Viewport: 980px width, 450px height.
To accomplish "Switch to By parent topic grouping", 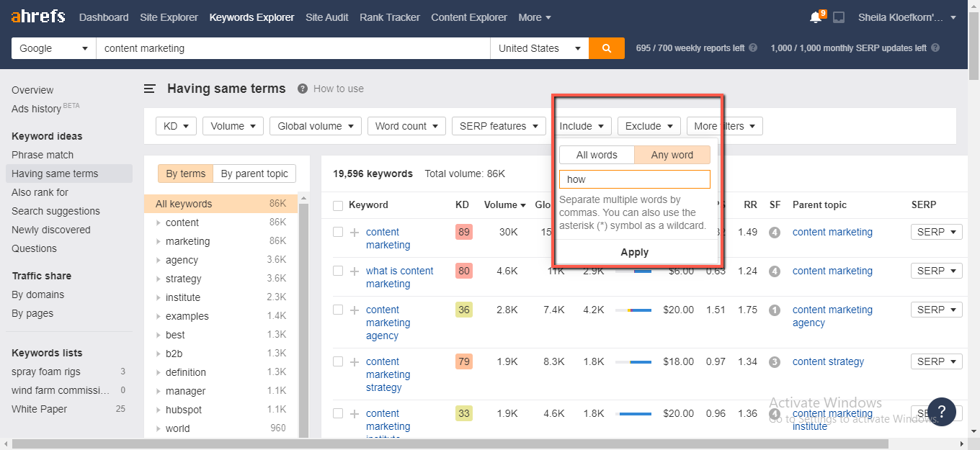I will tap(254, 174).
